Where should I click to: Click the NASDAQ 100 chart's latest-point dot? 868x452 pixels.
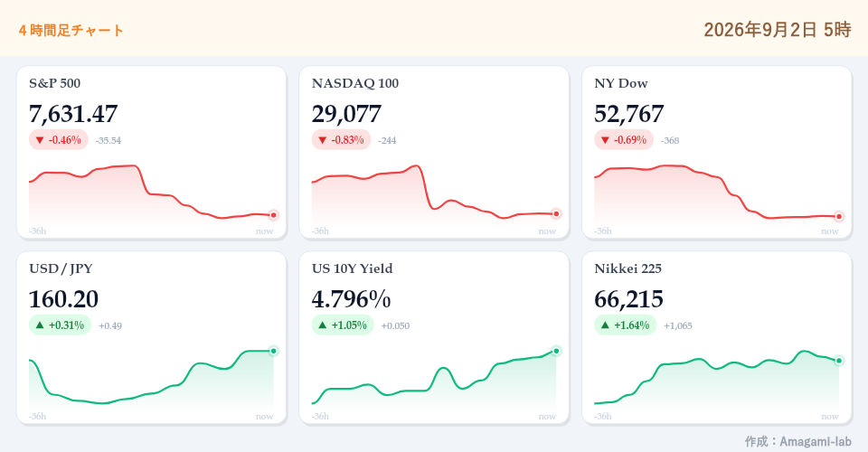pyautogui.click(x=556, y=213)
